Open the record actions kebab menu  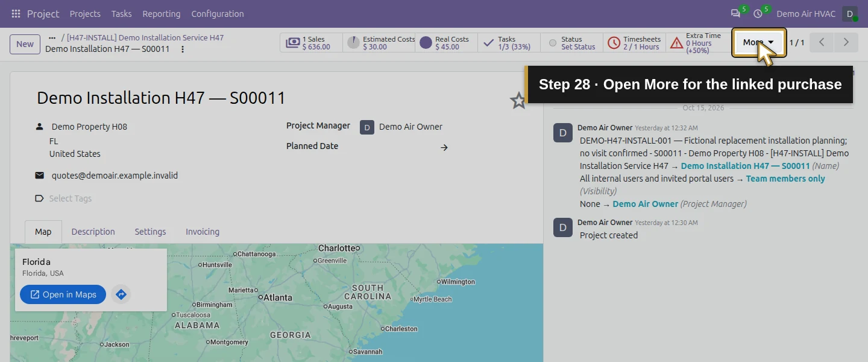coord(183,49)
